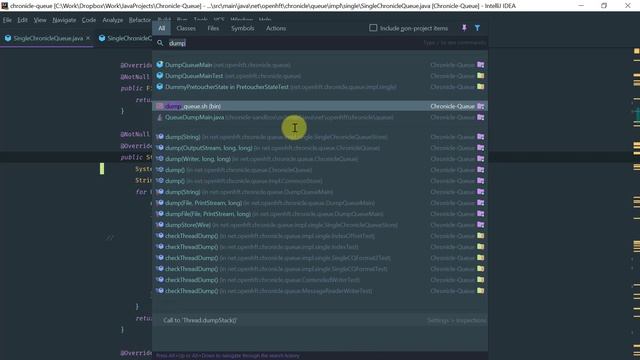Close the SingleChronicleQueue.java tab
Image resolution: width=640 pixels, height=360 pixels.
click(x=88, y=38)
